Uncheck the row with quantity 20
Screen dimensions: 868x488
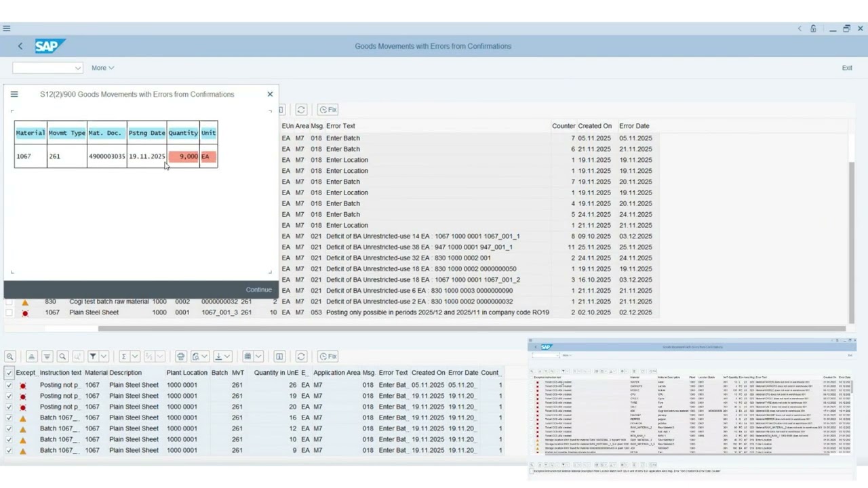tap(9, 407)
